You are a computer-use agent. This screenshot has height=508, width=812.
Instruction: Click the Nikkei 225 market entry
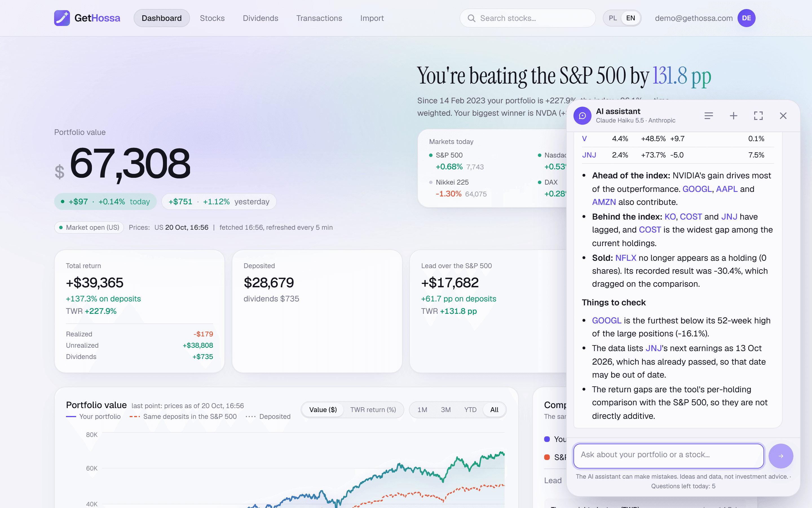458,188
